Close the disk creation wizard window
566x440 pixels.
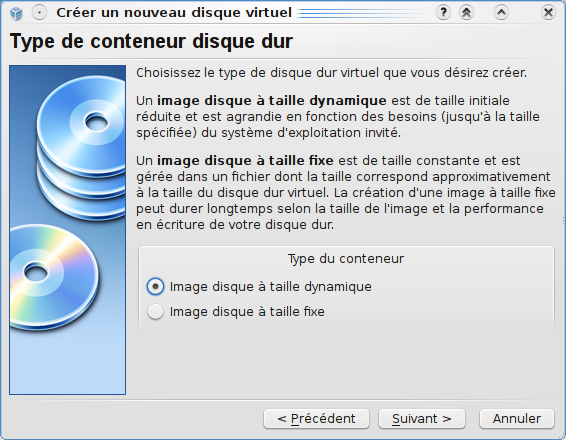tap(548, 13)
